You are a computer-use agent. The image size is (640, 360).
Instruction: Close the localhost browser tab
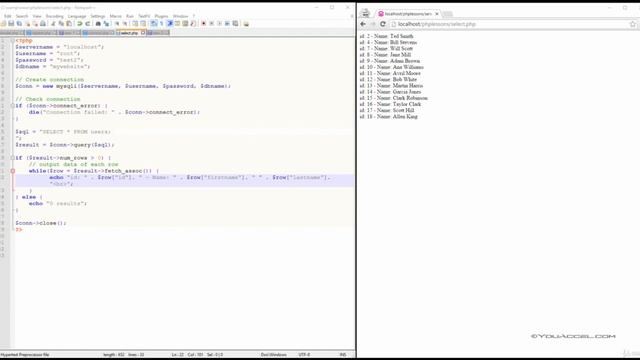pyautogui.click(x=437, y=14)
